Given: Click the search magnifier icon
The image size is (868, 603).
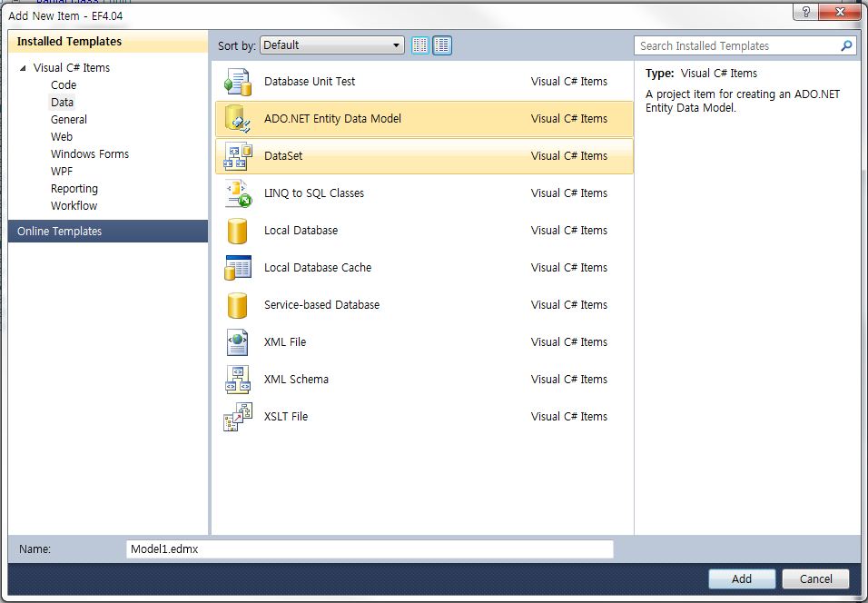Looking at the screenshot, I should [x=846, y=46].
